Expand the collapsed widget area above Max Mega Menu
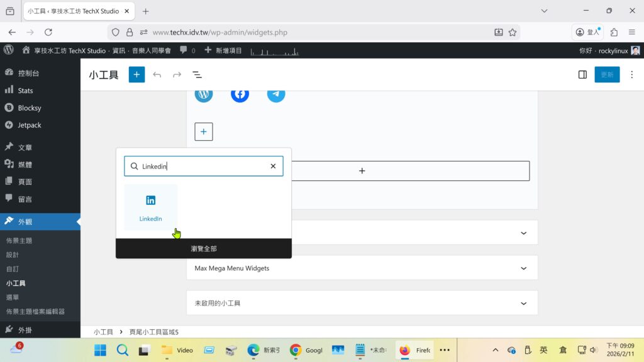Viewport: 644px width, 362px height. (x=523, y=233)
